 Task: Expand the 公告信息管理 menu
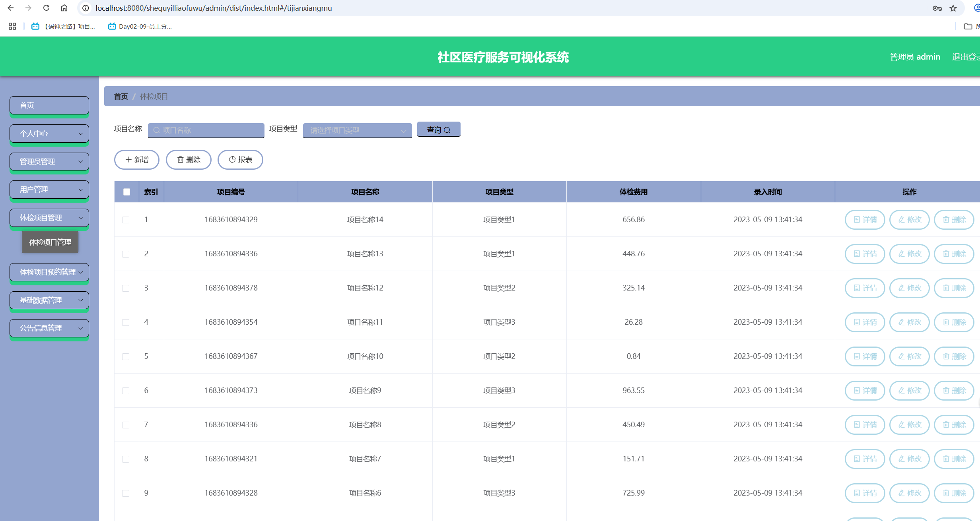pos(49,328)
